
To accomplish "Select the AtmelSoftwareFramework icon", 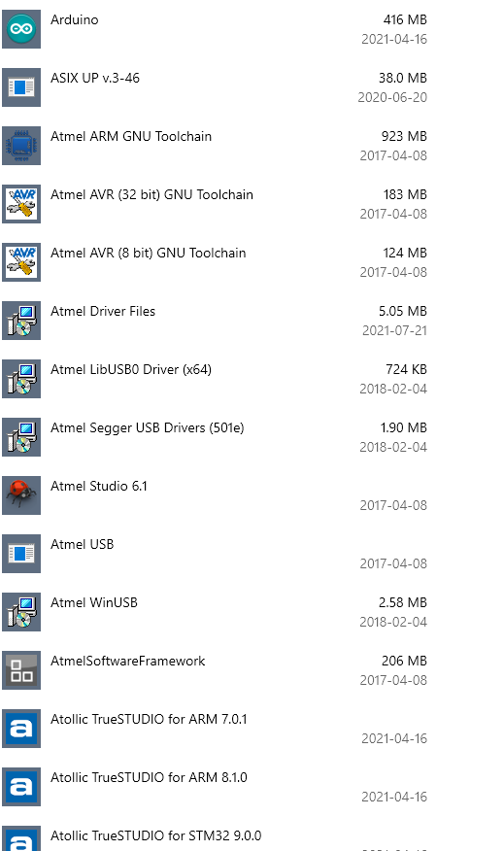I will click(x=21, y=669).
